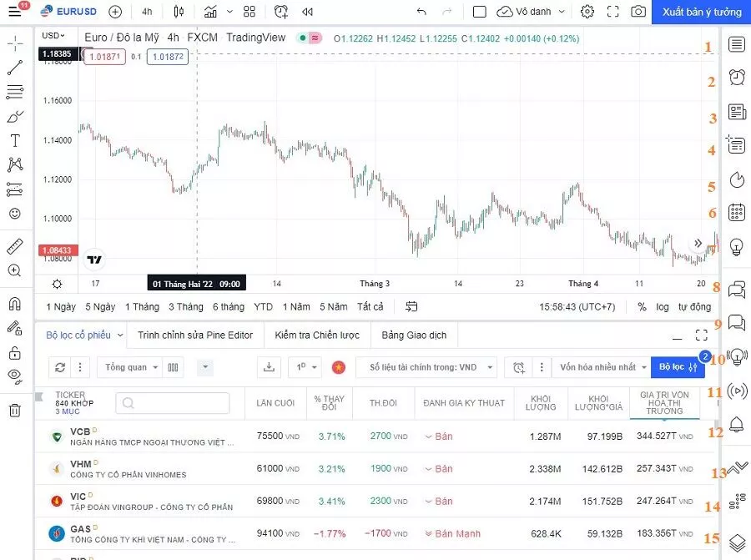The image size is (751, 560).
Task: Click the EURUSD symbol search button
Action: (x=68, y=12)
